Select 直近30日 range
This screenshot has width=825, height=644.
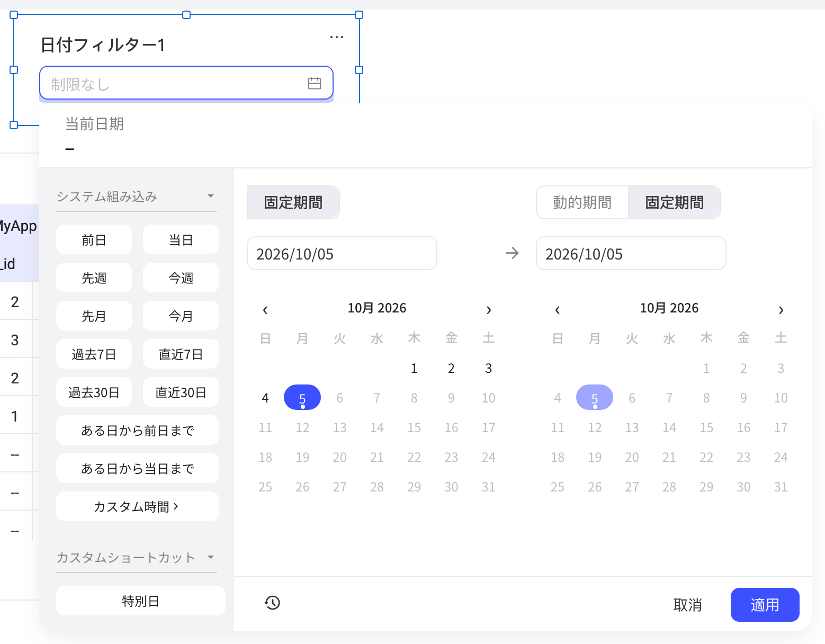tap(181, 392)
